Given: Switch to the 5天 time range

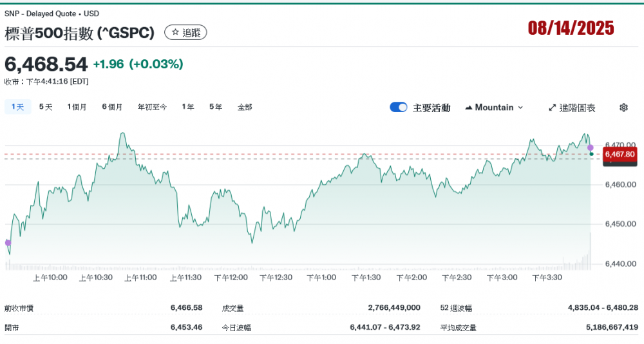Looking at the screenshot, I should tap(46, 107).
